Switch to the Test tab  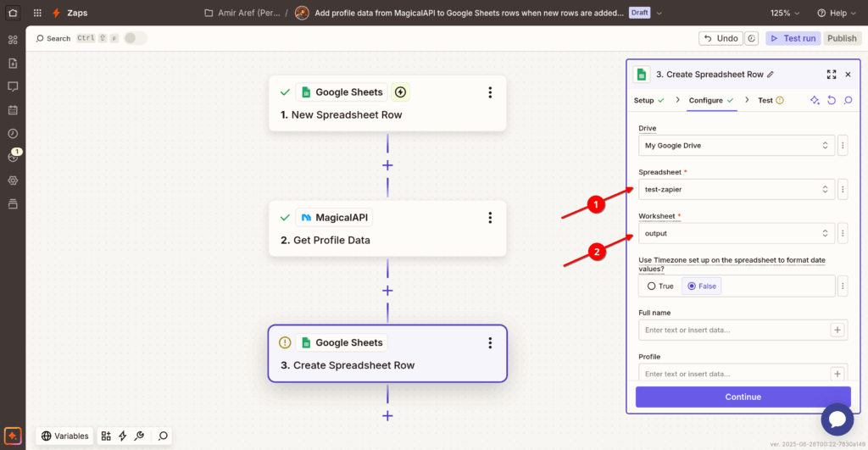point(771,100)
